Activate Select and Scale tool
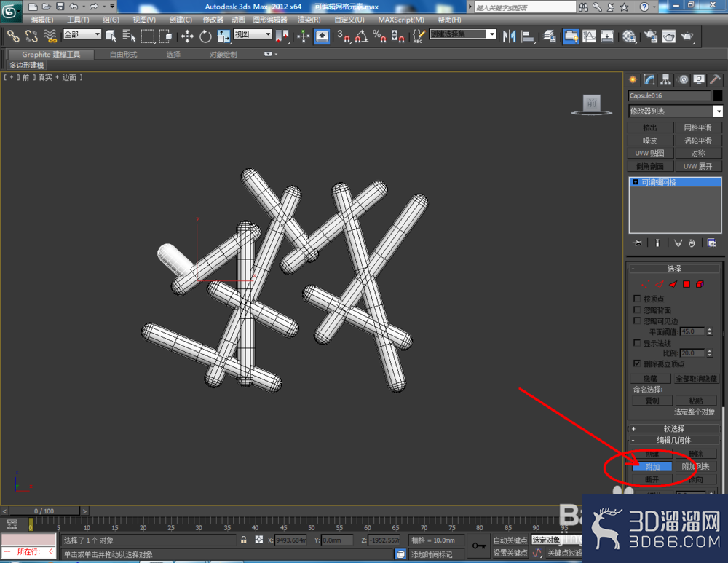 pos(223,36)
